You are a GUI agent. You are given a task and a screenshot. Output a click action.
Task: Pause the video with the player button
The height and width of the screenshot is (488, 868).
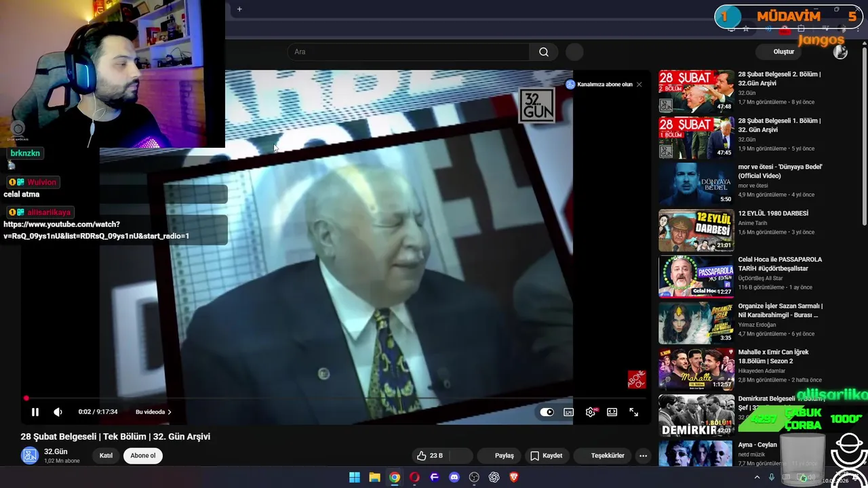click(x=35, y=412)
